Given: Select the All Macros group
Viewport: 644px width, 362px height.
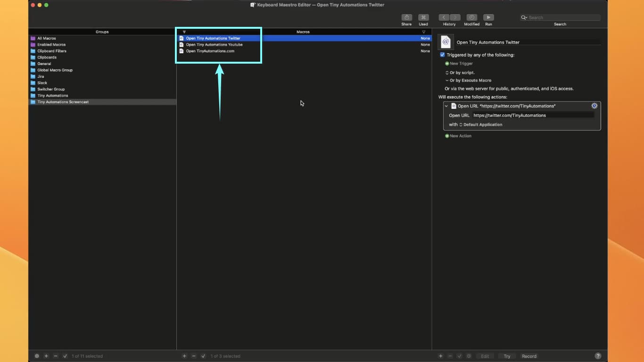Looking at the screenshot, I should tap(102, 38).
